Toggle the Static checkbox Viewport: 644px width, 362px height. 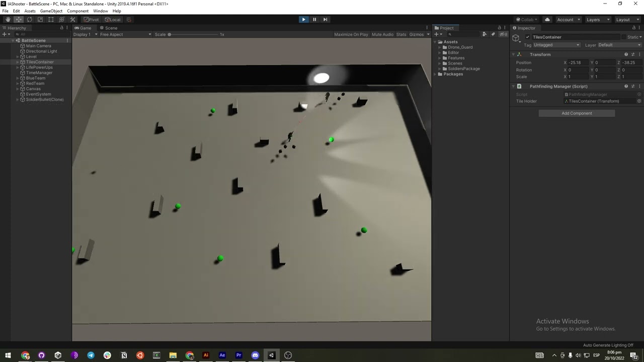coord(624,37)
